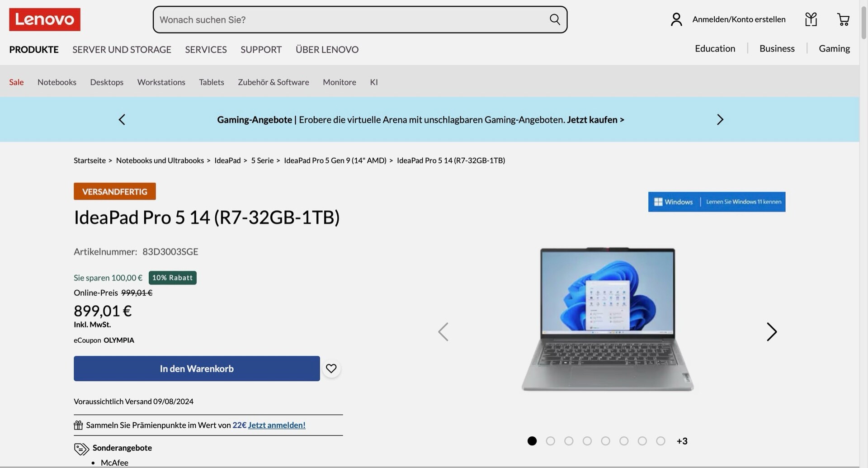Select sixth product image dot
This screenshot has height=468, width=868.
point(624,441)
